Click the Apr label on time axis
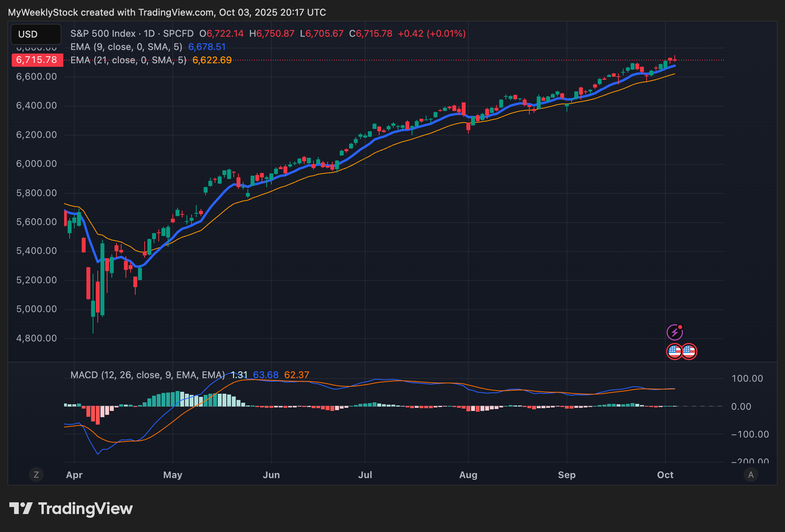785x532 pixels. (x=74, y=475)
